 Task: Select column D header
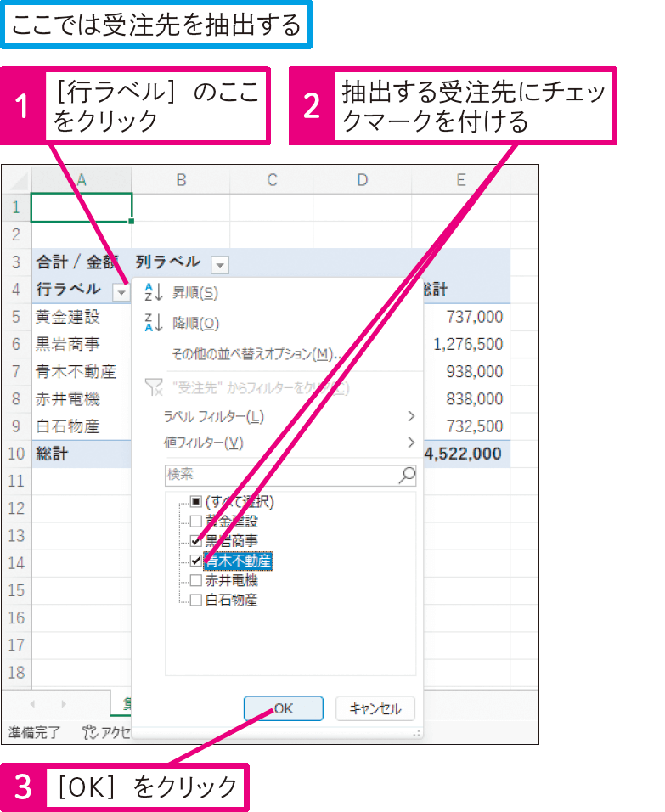363,180
